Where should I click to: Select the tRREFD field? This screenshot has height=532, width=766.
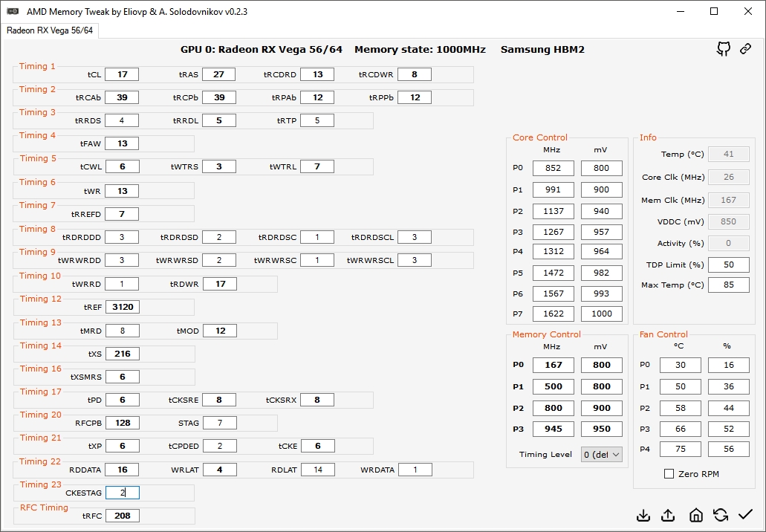(x=122, y=214)
